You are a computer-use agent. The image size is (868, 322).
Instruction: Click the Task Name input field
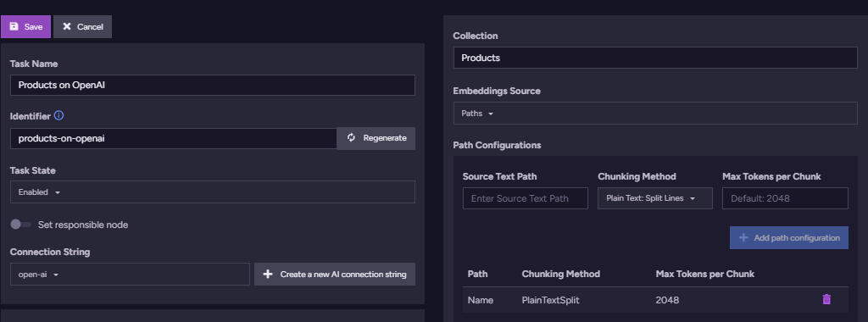tap(213, 86)
